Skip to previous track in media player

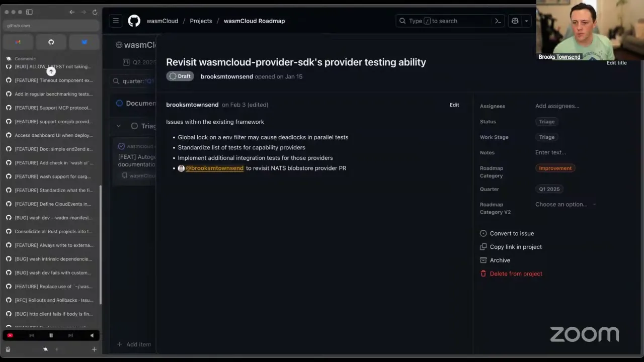click(x=32, y=335)
